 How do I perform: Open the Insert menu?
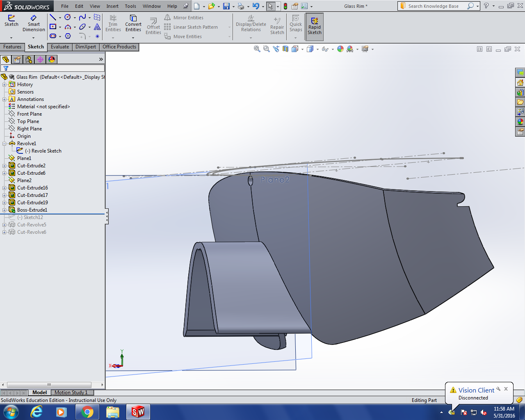[x=112, y=6]
